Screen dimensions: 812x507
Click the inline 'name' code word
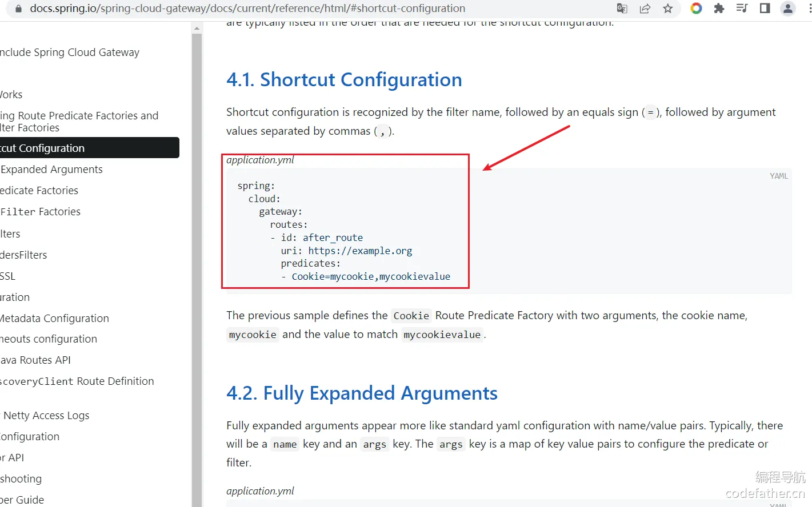[285, 444]
